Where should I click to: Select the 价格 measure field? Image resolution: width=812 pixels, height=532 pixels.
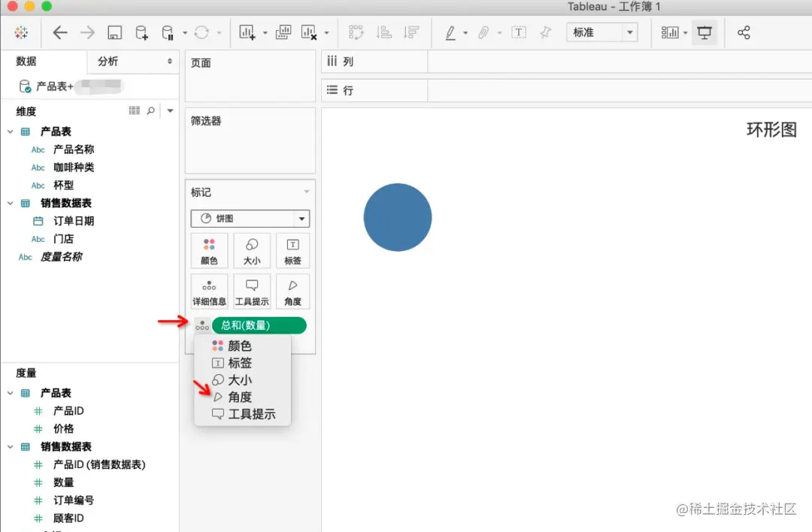click(64, 428)
